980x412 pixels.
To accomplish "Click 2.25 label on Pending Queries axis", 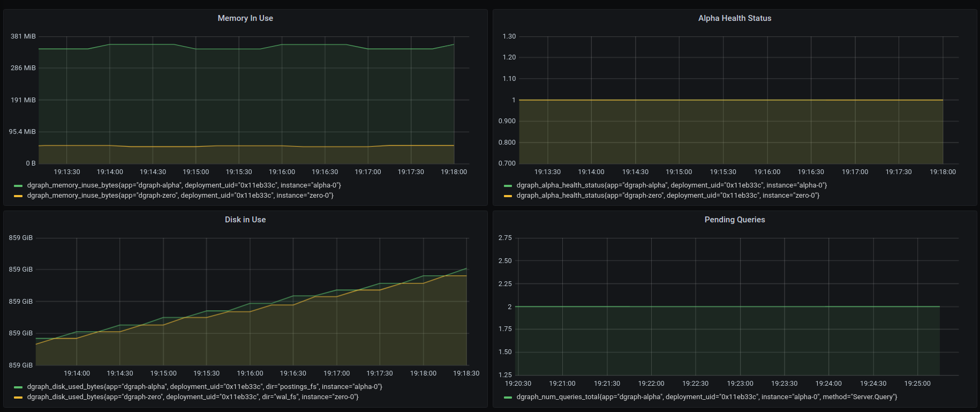I will [505, 284].
